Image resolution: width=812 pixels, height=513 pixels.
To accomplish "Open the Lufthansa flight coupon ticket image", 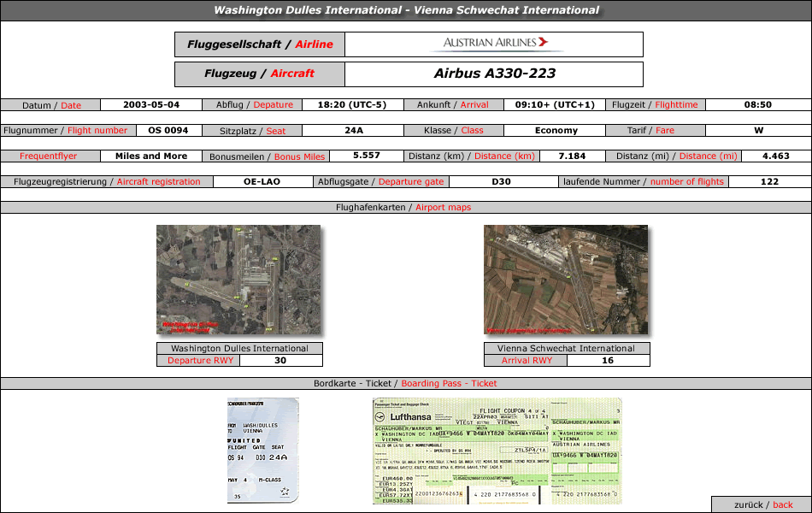I will pyautogui.click(x=497, y=451).
